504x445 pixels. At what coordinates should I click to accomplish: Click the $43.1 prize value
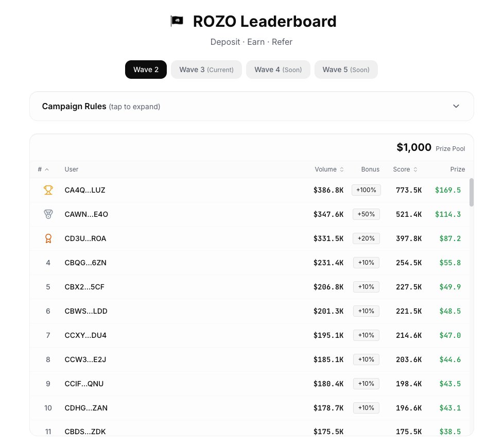coord(450,408)
